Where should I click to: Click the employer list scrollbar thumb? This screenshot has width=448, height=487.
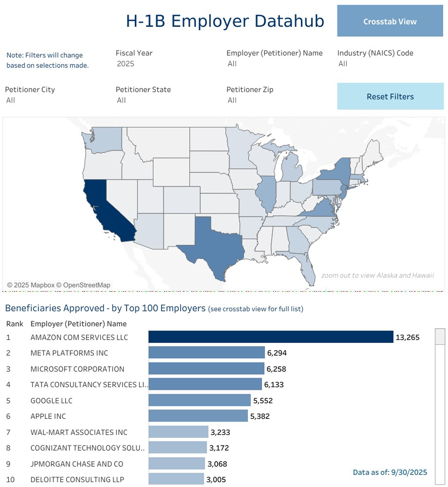(x=440, y=337)
